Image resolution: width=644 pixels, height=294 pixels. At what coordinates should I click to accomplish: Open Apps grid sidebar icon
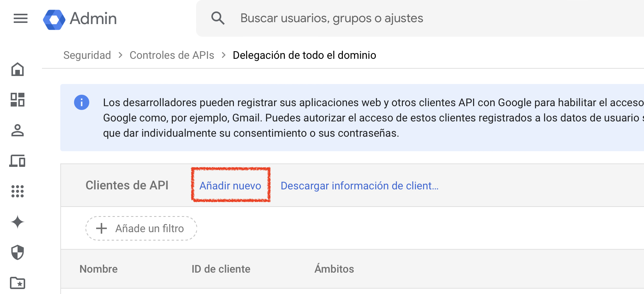pyautogui.click(x=18, y=191)
